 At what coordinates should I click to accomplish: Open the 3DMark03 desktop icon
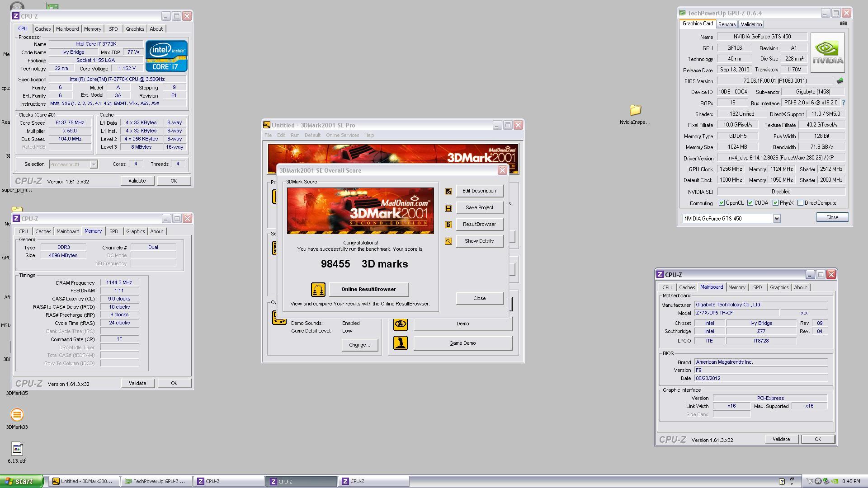click(17, 419)
